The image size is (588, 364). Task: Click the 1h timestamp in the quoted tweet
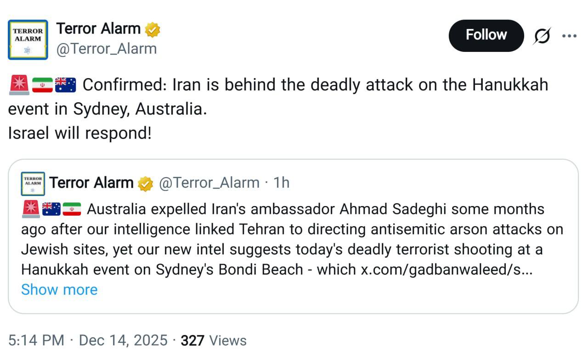[282, 182]
